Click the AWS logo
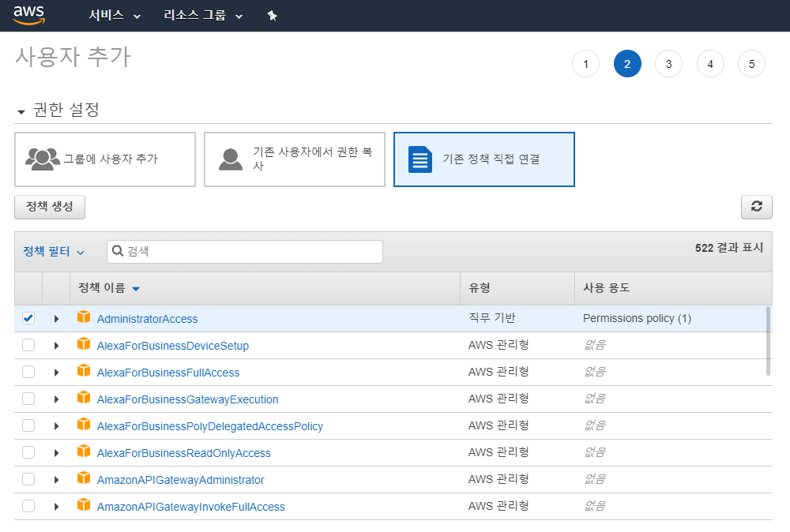Screen dimensions: 790x532 (29, 15)
